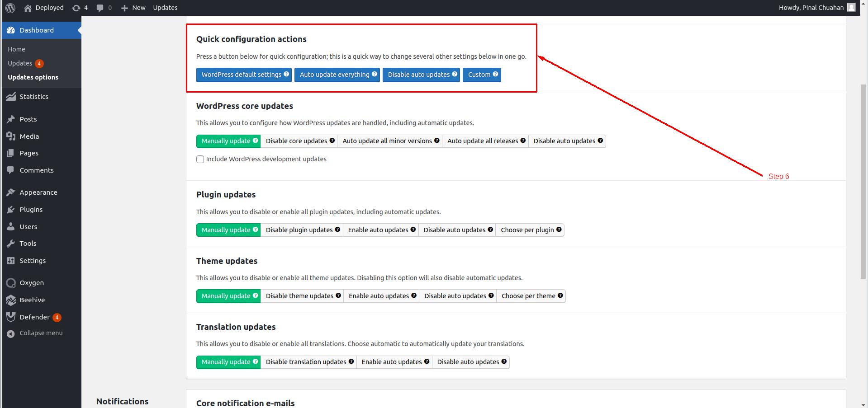The height and width of the screenshot is (408, 868).
Task: Click help icon beside Auto update all minor versions
Action: pos(437,141)
